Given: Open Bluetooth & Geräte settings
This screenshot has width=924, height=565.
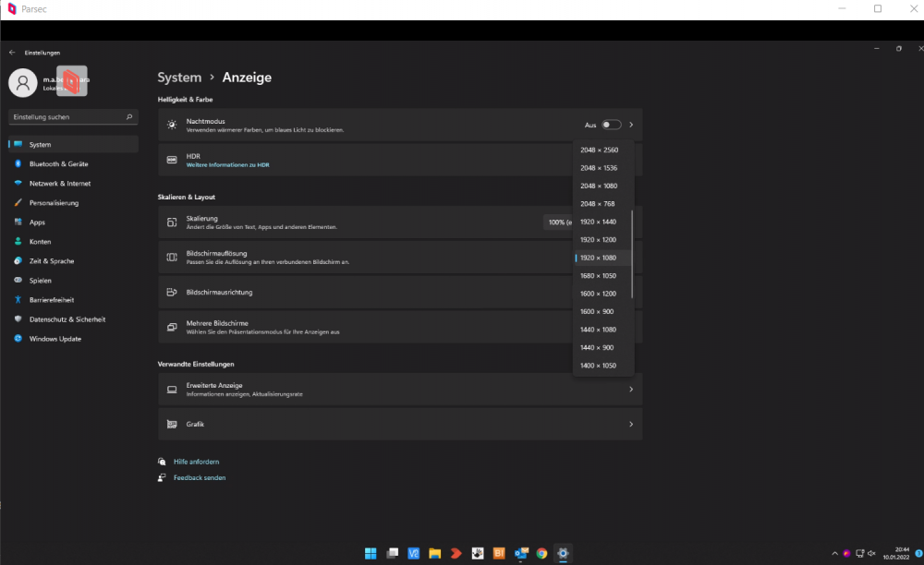Looking at the screenshot, I should coord(74,163).
